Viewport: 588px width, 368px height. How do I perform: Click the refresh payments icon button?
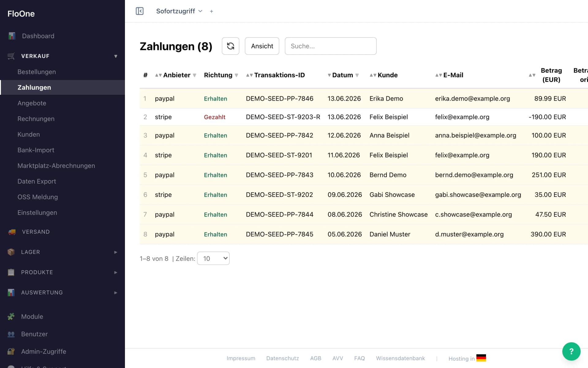[x=231, y=46]
